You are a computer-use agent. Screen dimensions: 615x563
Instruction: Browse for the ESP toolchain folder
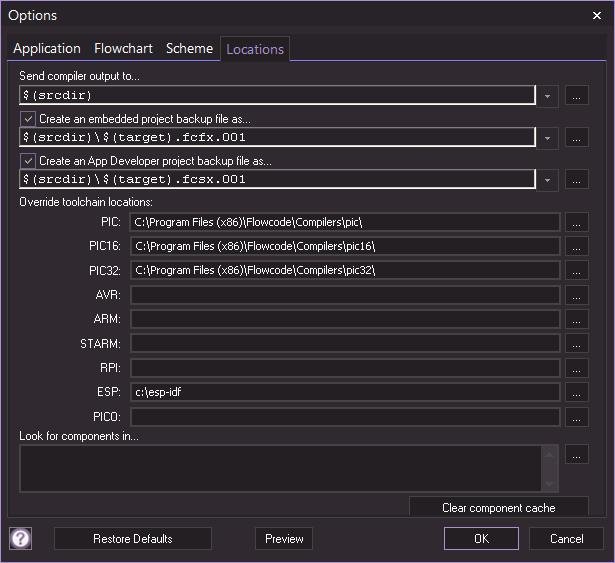click(577, 392)
